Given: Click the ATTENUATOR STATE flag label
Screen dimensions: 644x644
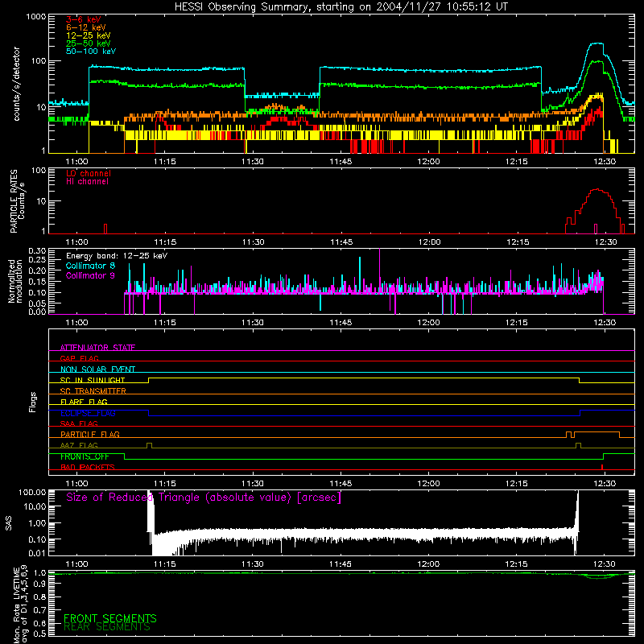Looking at the screenshot, I should pos(97,348).
